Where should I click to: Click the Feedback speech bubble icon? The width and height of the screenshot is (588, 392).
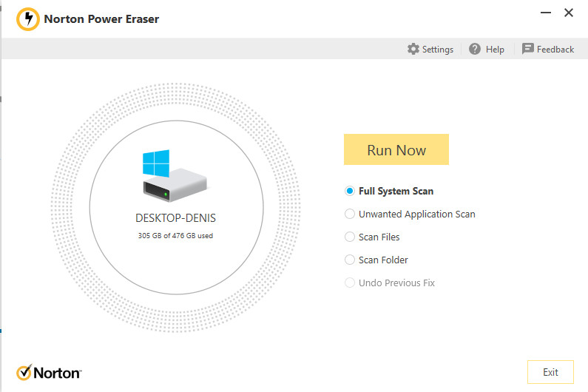pos(527,49)
